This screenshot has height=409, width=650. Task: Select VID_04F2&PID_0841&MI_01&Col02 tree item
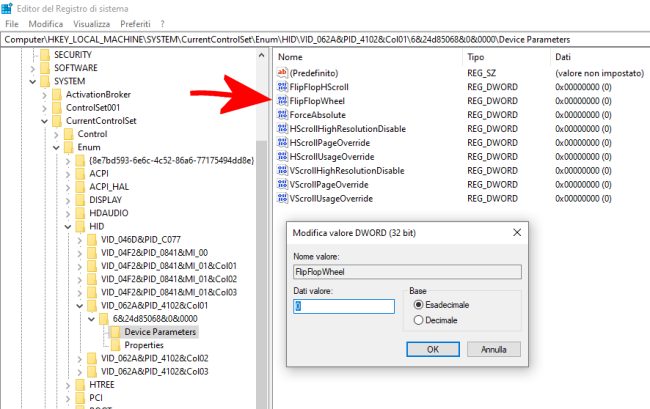169,279
